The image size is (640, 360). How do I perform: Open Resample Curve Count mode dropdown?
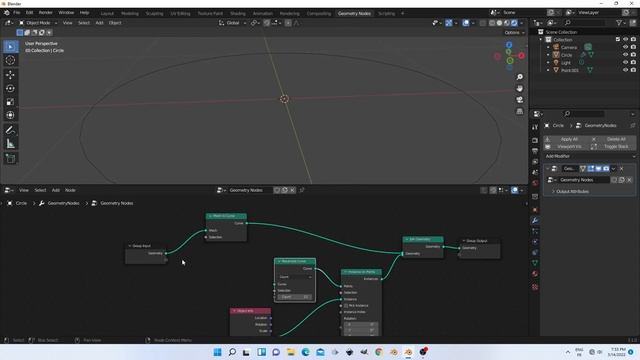295,277
